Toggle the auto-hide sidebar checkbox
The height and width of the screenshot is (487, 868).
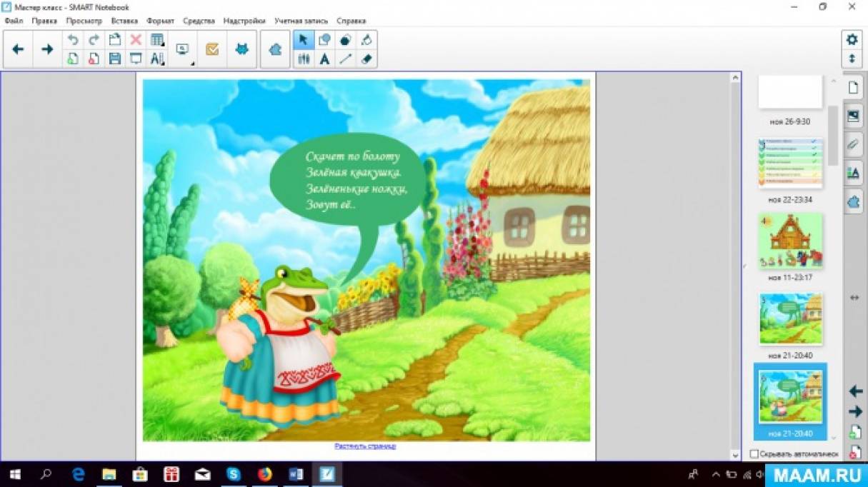(754, 454)
